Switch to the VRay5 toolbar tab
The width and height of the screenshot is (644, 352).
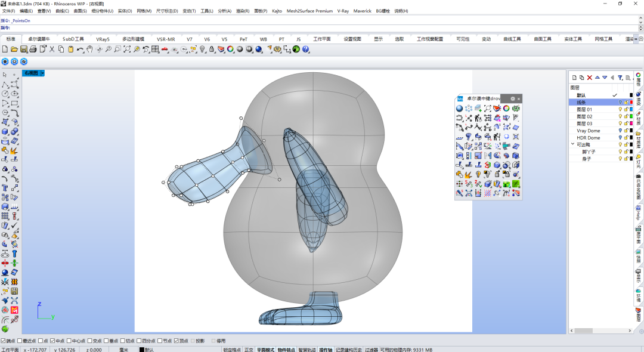click(103, 39)
